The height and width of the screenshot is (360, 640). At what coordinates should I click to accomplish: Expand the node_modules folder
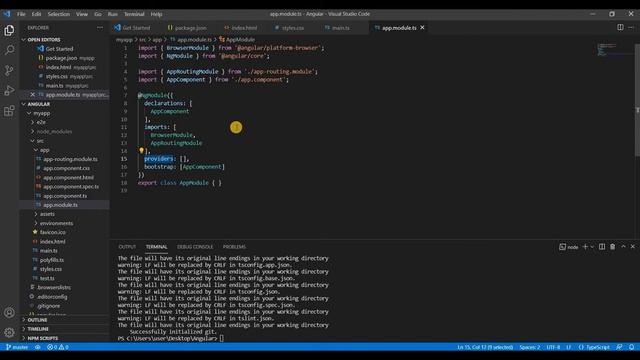[x=54, y=131]
